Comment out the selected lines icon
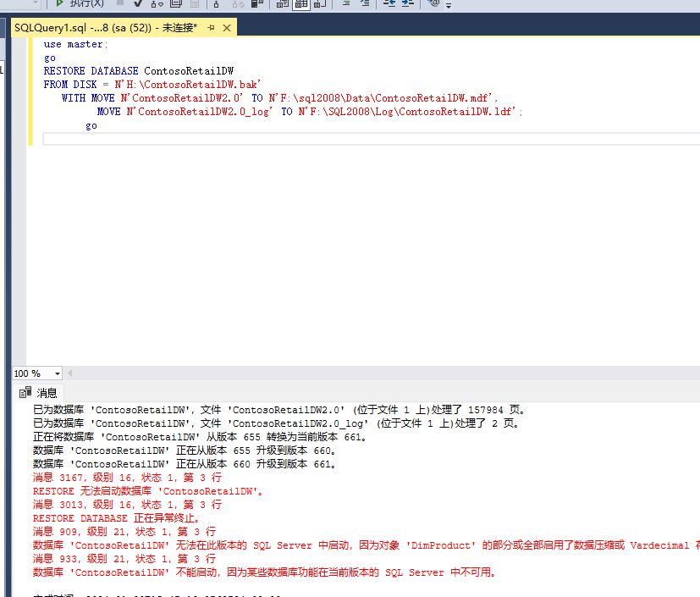The height and width of the screenshot is (597, 700). tap(346, 3)
